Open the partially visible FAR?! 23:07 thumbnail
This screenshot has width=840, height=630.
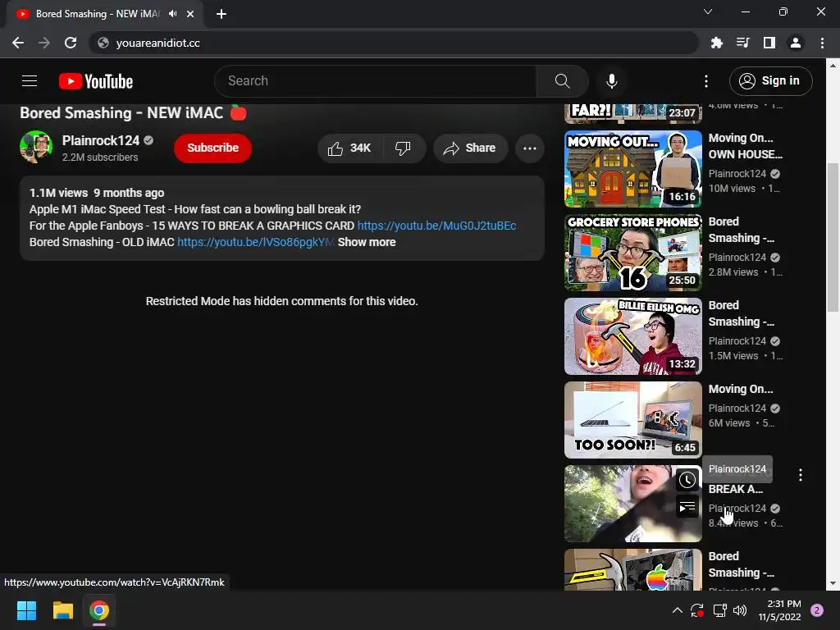(632, 113)
